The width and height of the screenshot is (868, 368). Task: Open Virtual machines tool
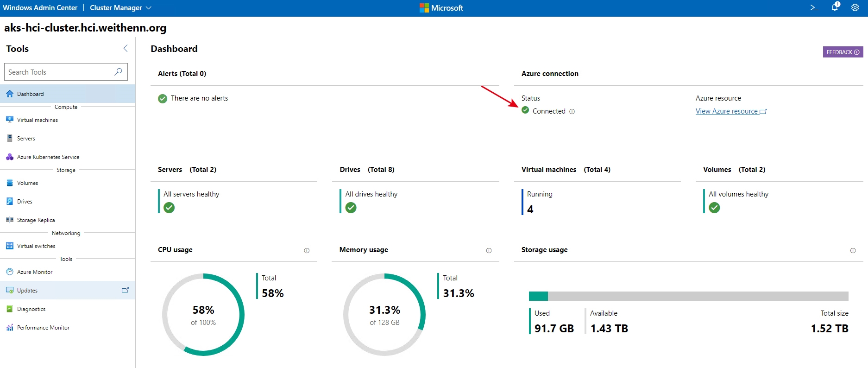pos(68,120)
